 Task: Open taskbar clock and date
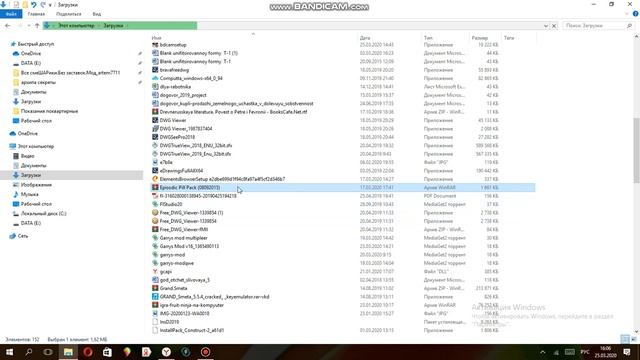tap(605, 352)
